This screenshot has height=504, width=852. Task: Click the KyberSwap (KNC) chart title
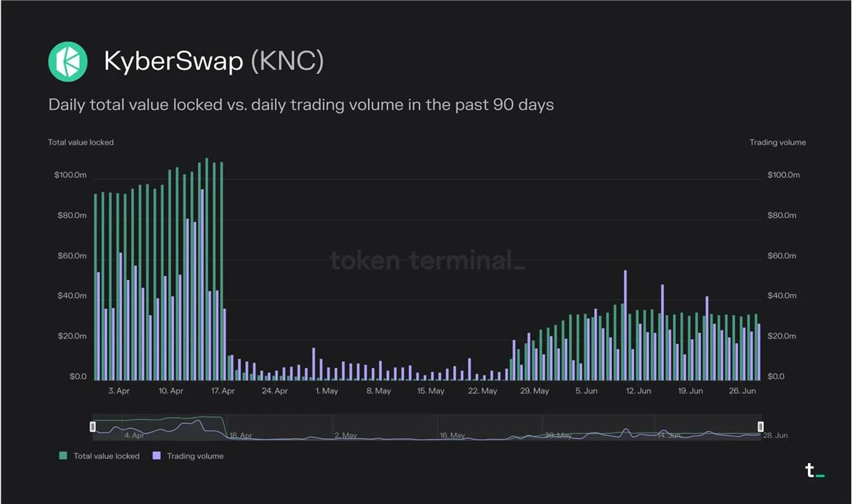[x=214, y=62]
